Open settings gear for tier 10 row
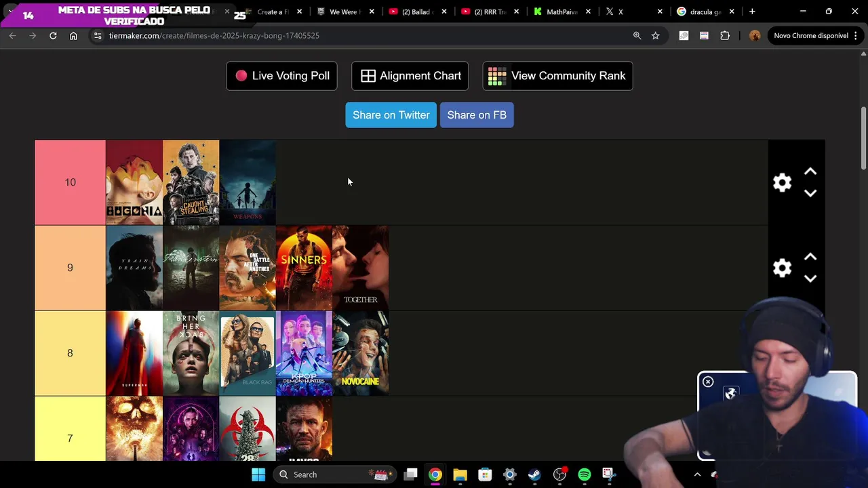868x488 pixels. (782, 182)
